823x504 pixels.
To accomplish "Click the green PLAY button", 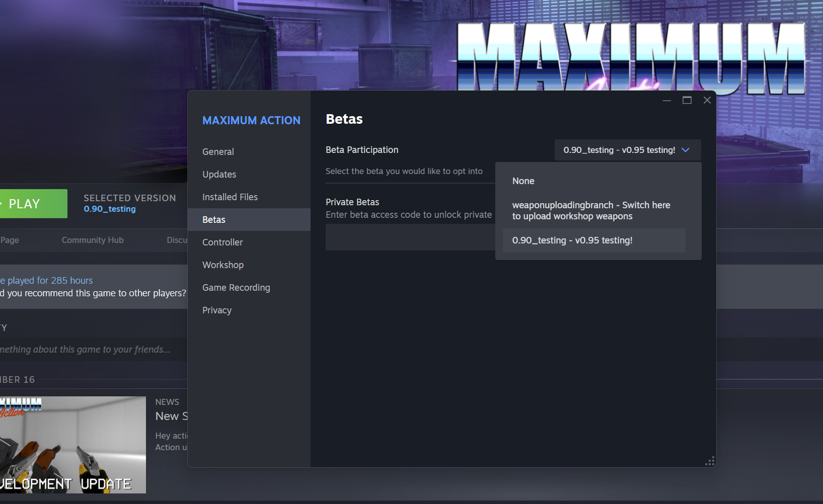I will [x=33, y=204].
